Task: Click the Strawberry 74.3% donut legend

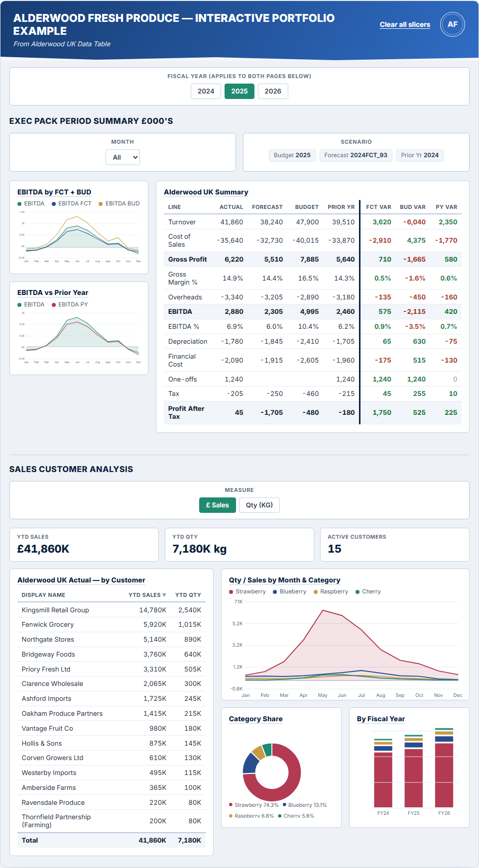Action: pos(253,805)
